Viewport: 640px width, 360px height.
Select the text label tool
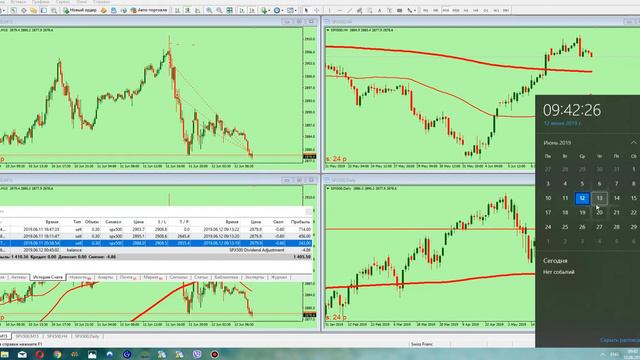tap(389, 10)
